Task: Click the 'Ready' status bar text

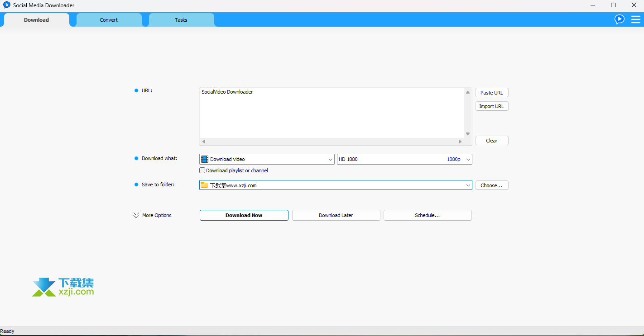Action: tap(7, 331)
